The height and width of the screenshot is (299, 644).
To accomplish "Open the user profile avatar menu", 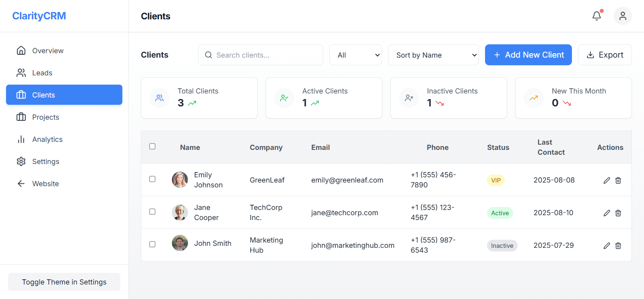I will coord(622,16).
